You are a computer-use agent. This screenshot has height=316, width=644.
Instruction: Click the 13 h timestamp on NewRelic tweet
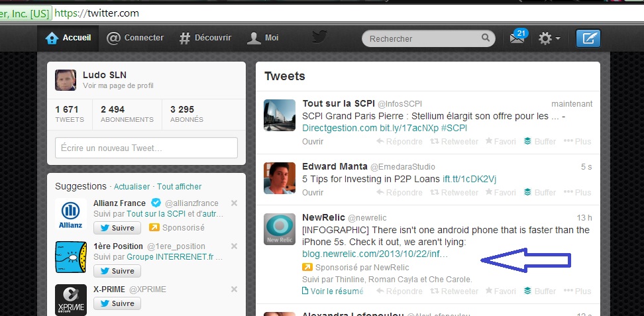(x=584, y=218)
